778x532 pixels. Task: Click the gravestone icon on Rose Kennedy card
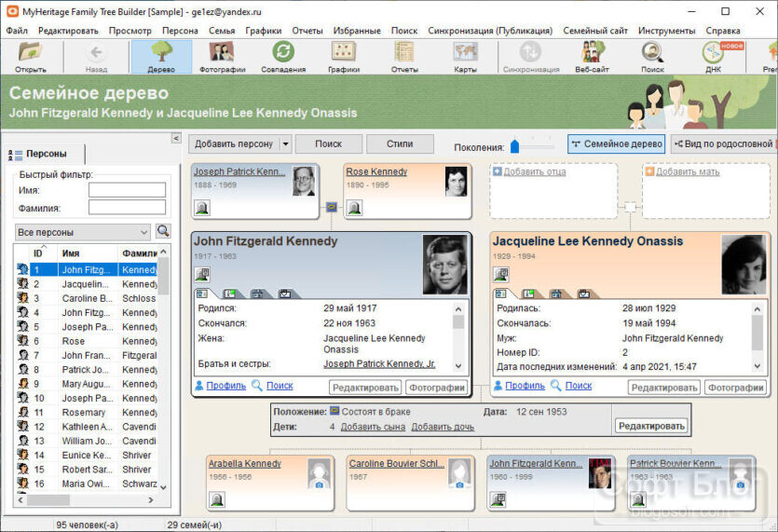coord(354,208)
